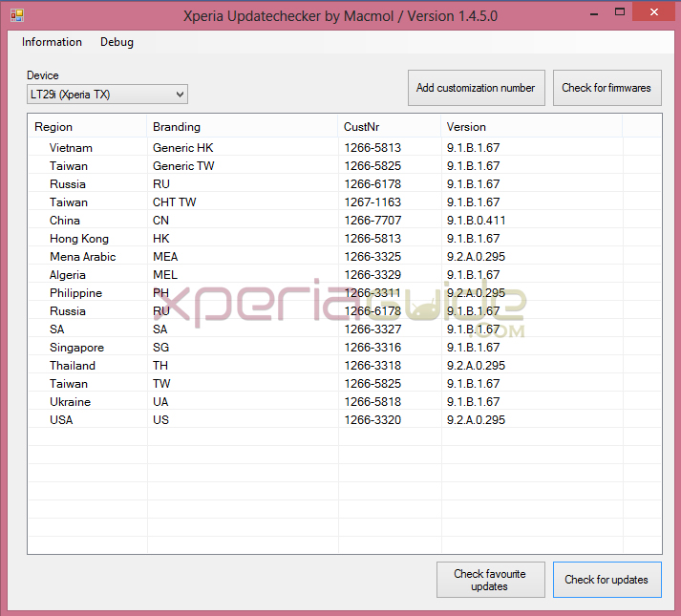
Task: Close the Xperia Updatechecker window
Action: click(x=653, y=11)
